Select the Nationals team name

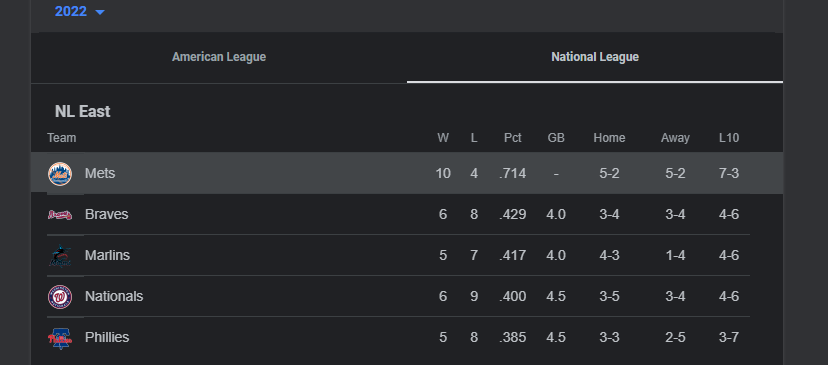click(114, 296)
